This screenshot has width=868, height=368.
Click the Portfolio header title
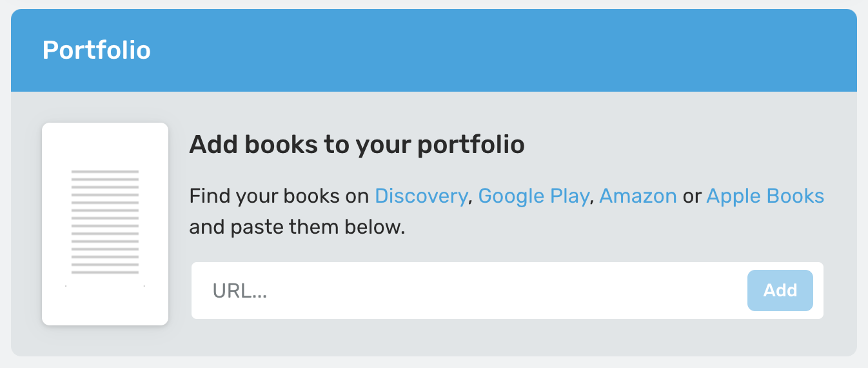(97, 50)
